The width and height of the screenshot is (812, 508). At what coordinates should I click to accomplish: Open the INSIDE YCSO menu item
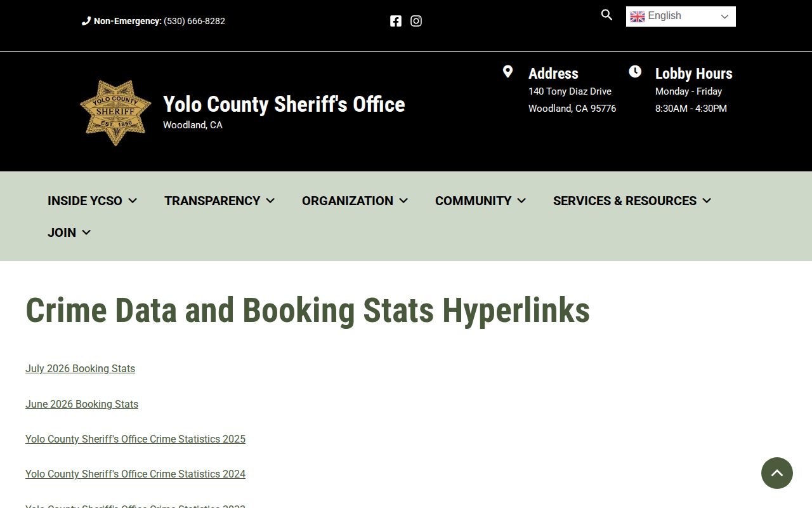click(x=85, y=201)
